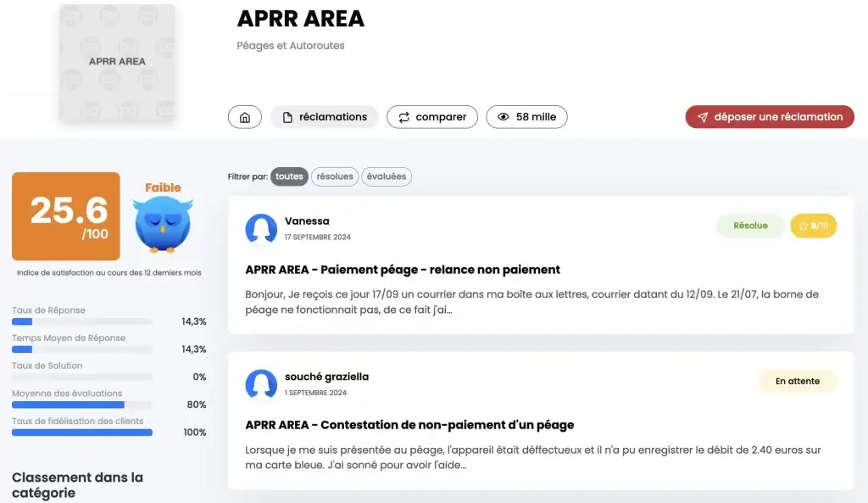Screen dimensions: 868x503
Task: Click the Temps Moyen de Réponse bar
Action: pyautogui.click(x=82, y=349)
